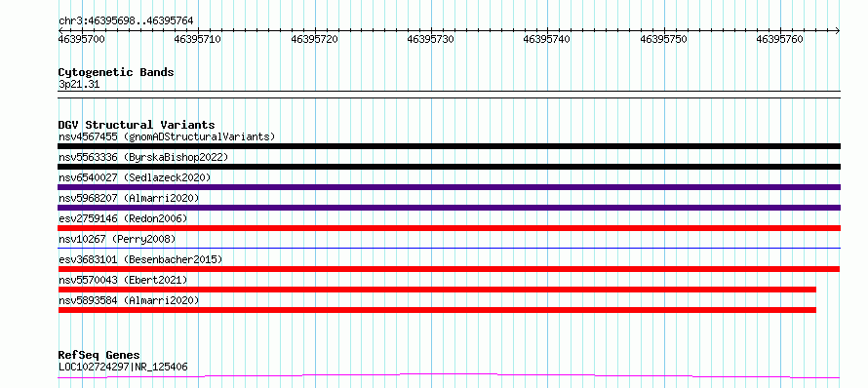Click ruler position 46395700
This screenshot has height=388, width=868.
[82, 39]
